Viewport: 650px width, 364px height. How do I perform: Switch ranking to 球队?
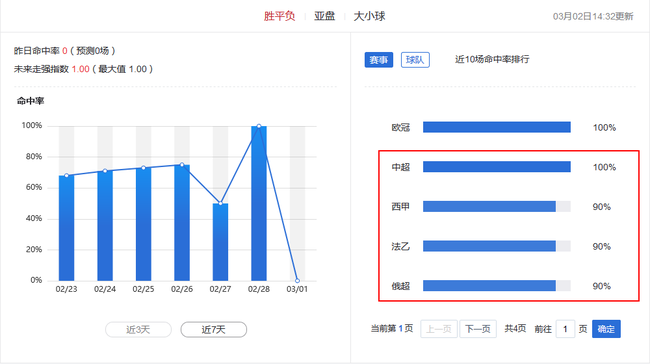415,60
